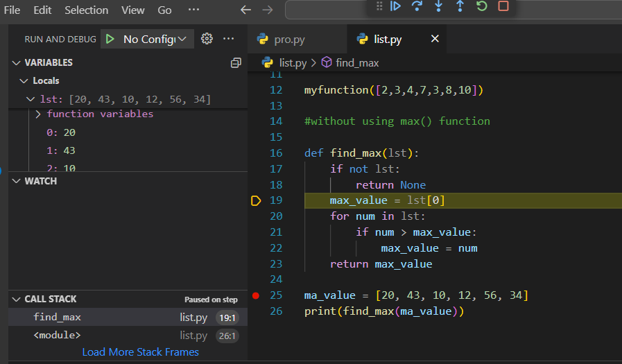Toggle the breakpoint on line 25
The width and height of the screenshot is (622, 364).
[x=256, y=296]
